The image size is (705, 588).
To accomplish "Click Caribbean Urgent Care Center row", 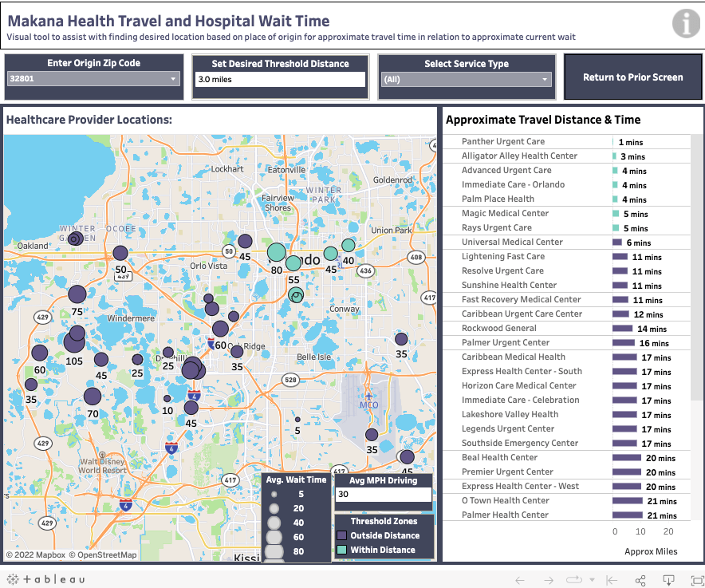I will pyautogui.click(x=566, y=314).
